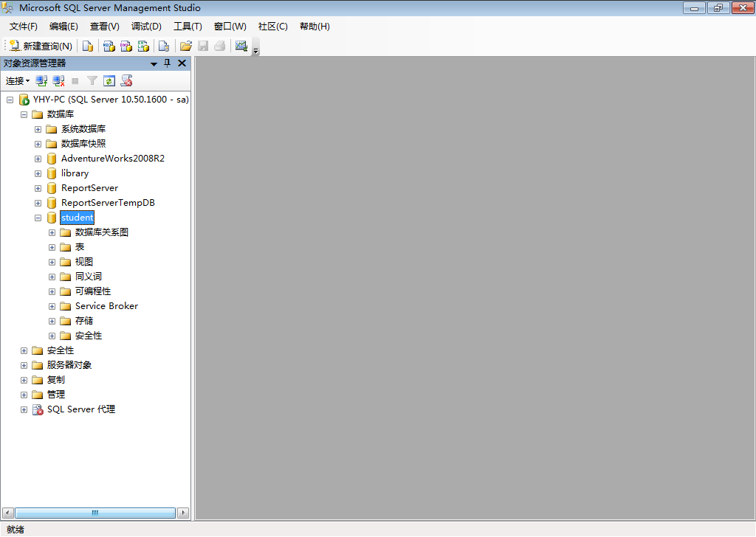
Task: Click the library database cylinder icon
Action: [52, 173]
